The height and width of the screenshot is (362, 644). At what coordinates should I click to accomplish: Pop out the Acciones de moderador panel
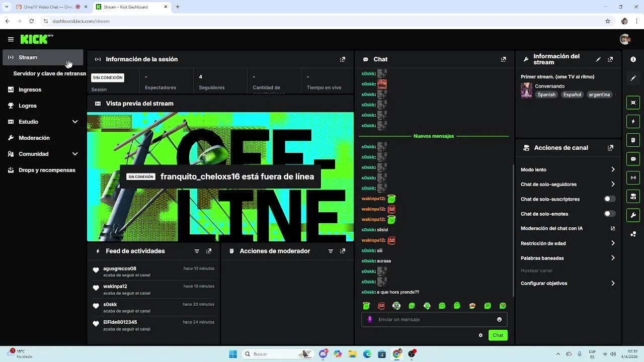pos(343,251)
